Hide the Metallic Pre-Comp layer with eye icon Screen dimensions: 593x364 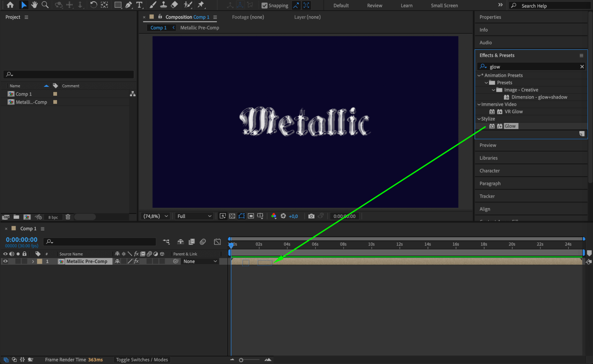(5, 261)
